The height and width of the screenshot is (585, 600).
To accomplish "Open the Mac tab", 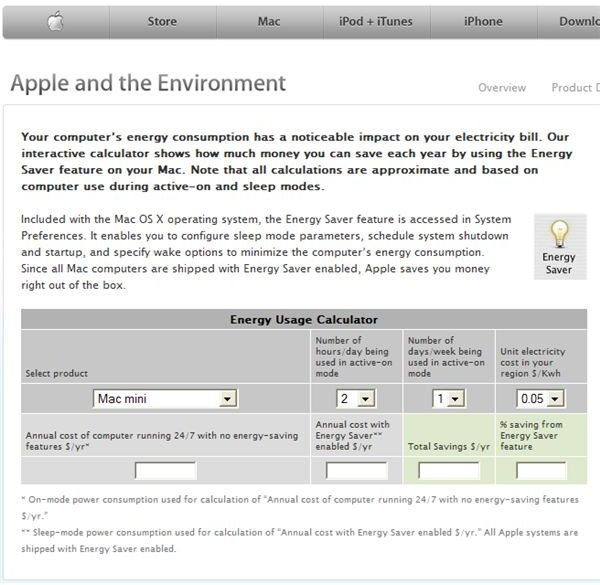I will click(x=269, y=21).
